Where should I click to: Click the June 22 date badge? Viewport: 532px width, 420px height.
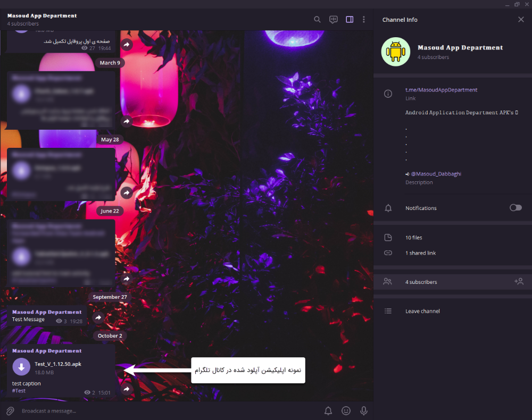[x=110, y=211]
